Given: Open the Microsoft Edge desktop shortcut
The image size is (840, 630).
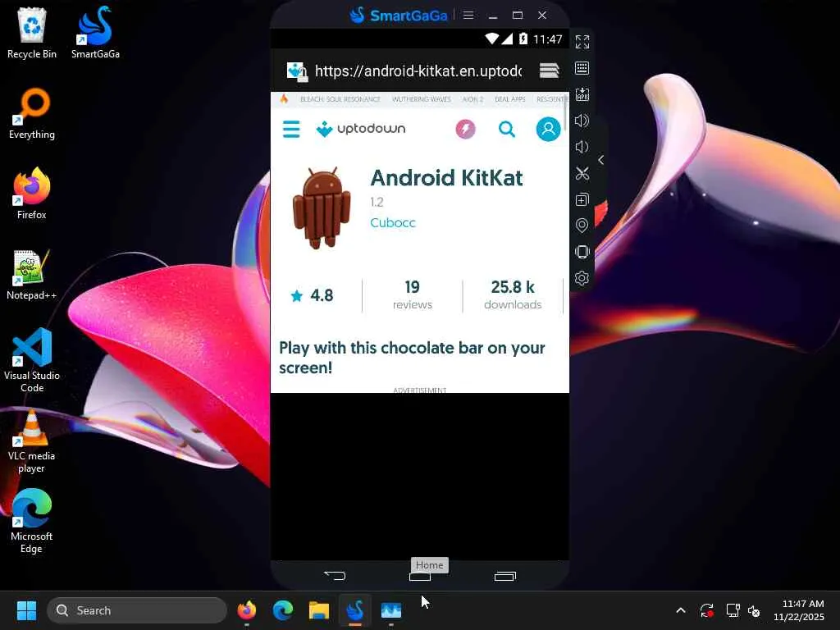Looking at the screenshot, I should 32,521.
